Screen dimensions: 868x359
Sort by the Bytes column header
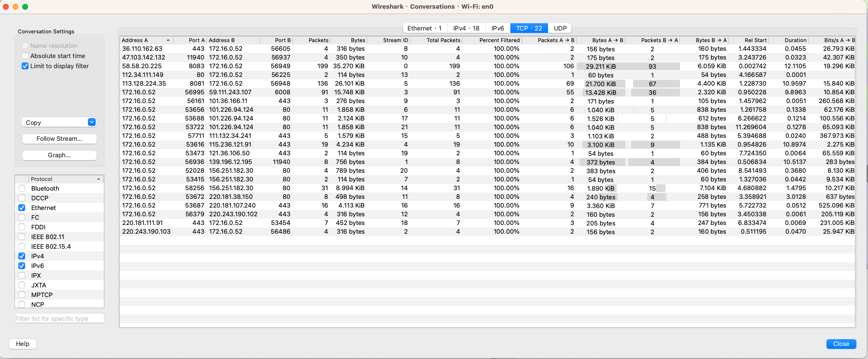349,40
